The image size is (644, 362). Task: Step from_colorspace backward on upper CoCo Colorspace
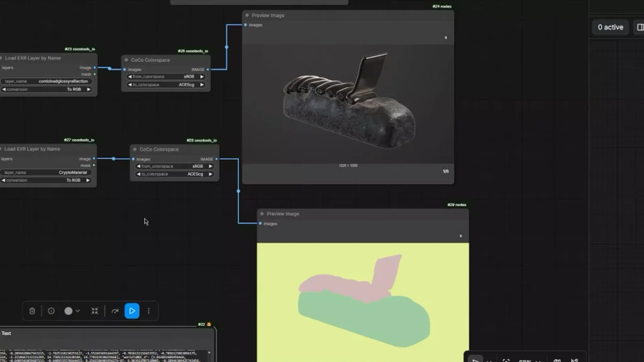130,77
